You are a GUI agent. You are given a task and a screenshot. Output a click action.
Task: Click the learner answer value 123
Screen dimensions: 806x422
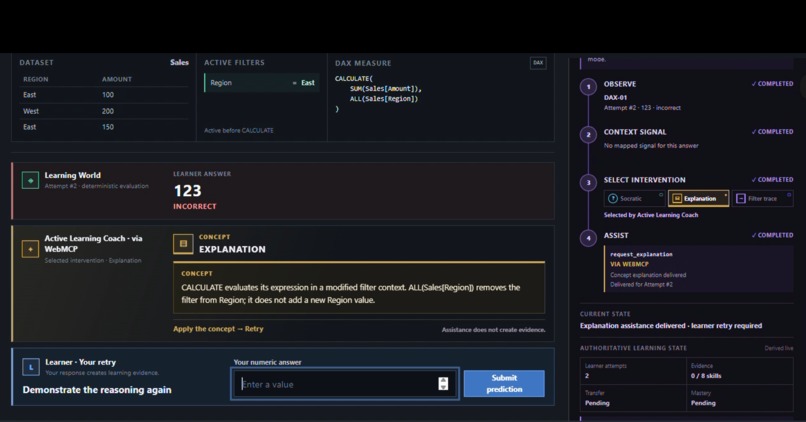point(188,191)
